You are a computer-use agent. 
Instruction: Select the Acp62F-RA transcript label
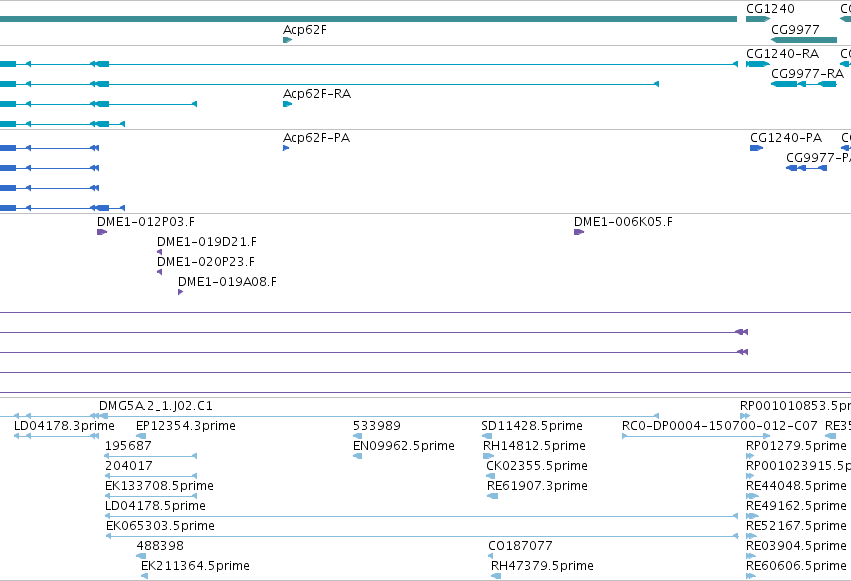pyautogui.click(x=317, y=94)
